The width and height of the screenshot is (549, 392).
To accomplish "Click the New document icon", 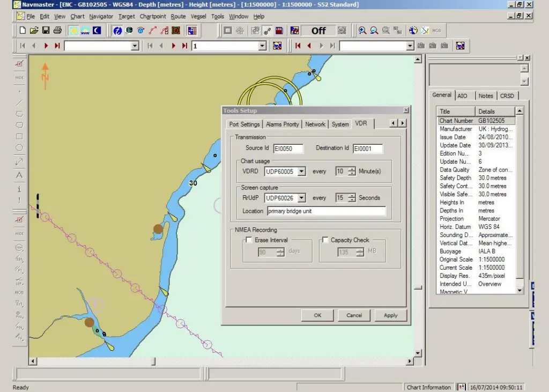I will pyautogui.click(x=23, y=31).
